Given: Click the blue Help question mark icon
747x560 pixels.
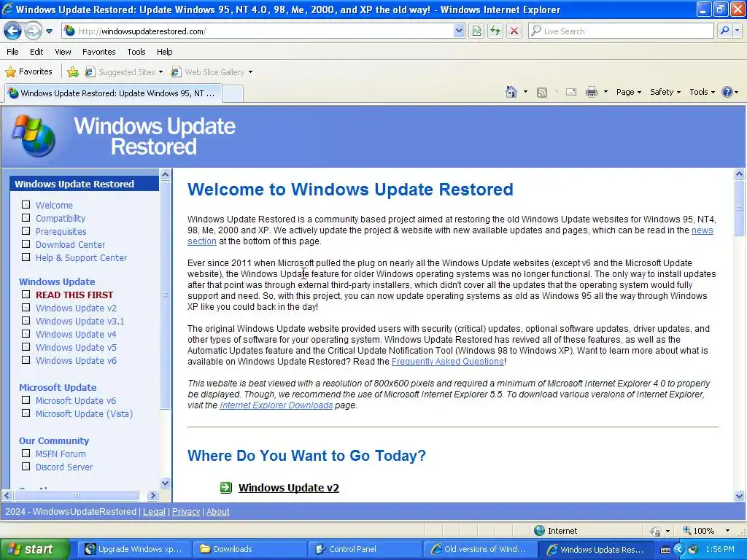Looking at the screenshot, I should pyautogui.click(x=727, y=92).
